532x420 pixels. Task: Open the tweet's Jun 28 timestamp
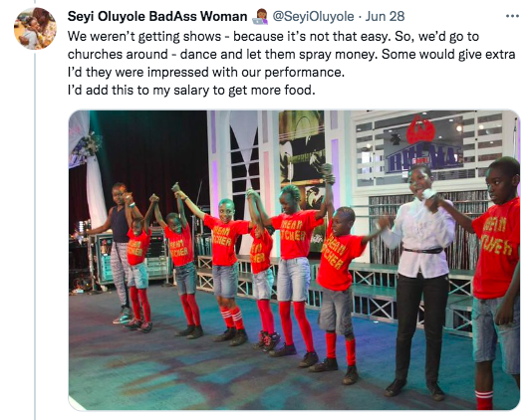385,16
